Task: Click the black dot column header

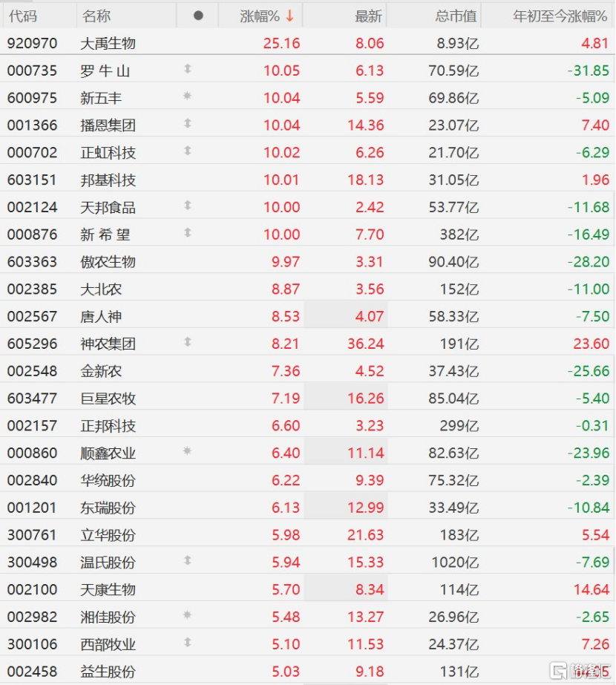Action: coord(198,16)
